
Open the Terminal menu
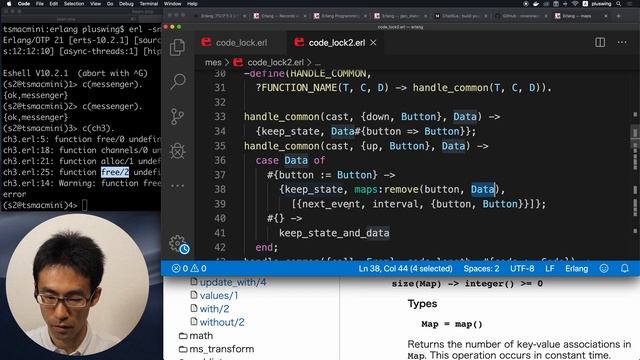[x=149, y=4]
